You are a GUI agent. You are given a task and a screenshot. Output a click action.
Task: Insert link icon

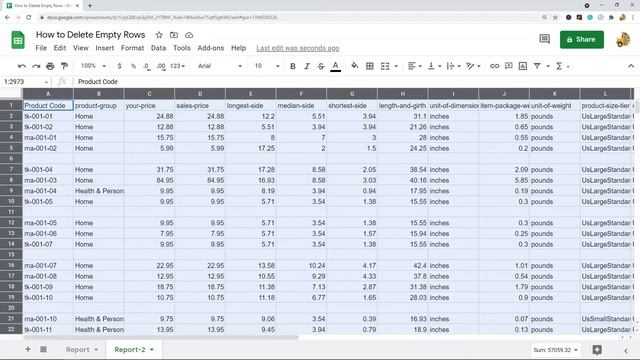tap(494, 66)
